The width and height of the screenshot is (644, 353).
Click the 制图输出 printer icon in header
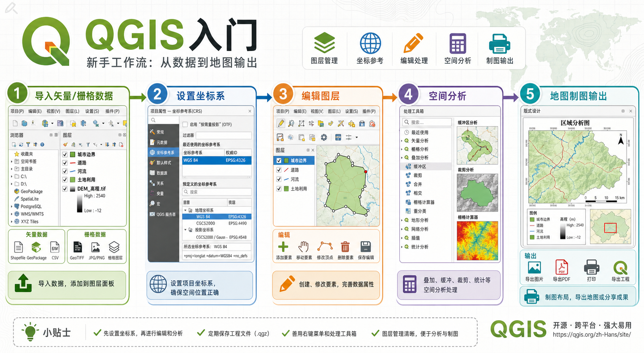point(499,43)
